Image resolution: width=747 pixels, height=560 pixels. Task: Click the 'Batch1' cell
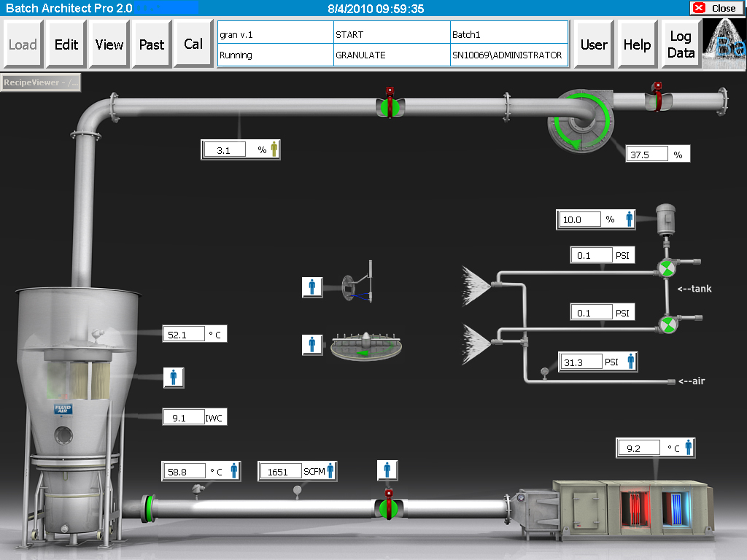click(x=508, y=34)
